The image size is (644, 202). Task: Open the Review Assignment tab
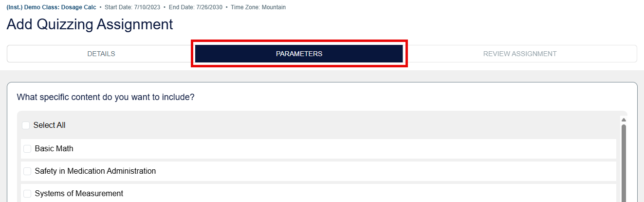519,54
